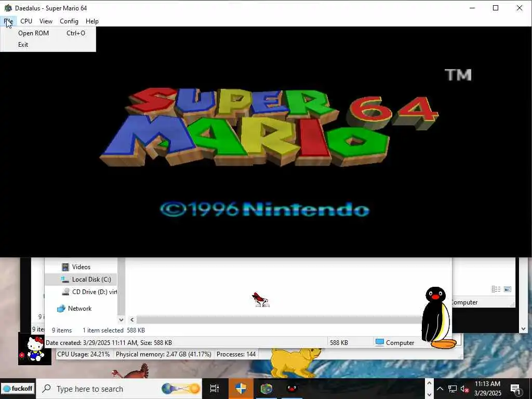Choose Open ROM from the File menu

[x=48, y=33]
